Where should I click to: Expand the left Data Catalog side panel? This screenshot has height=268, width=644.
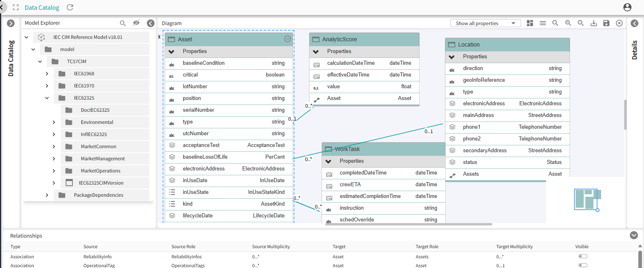11,23
